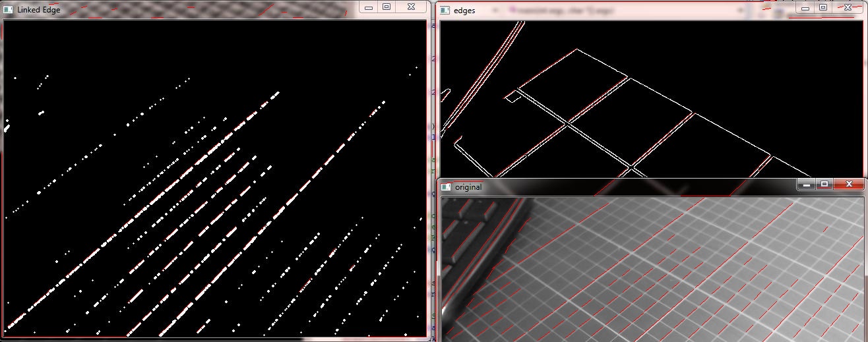Minimize the edges window
The width and height of the screenshot is (868, 342).
point(805,8)
